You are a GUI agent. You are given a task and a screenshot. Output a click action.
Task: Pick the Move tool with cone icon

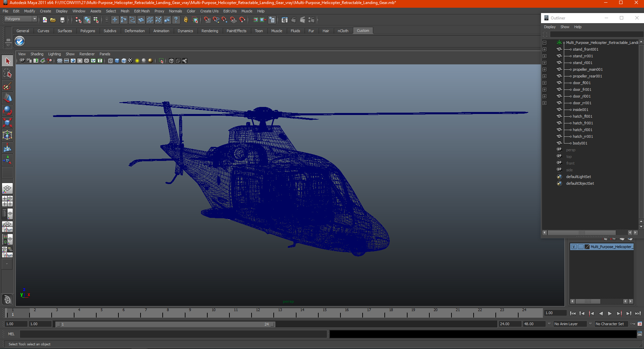[x=7, y=98]
